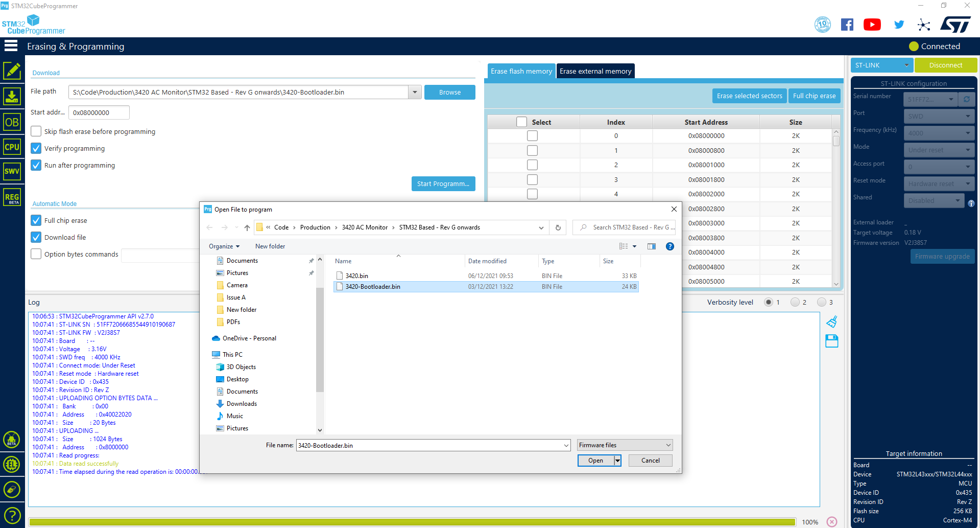980x528 pixels.
Task: Uncheck Run after programming
Action: click(x=36, y=165)
